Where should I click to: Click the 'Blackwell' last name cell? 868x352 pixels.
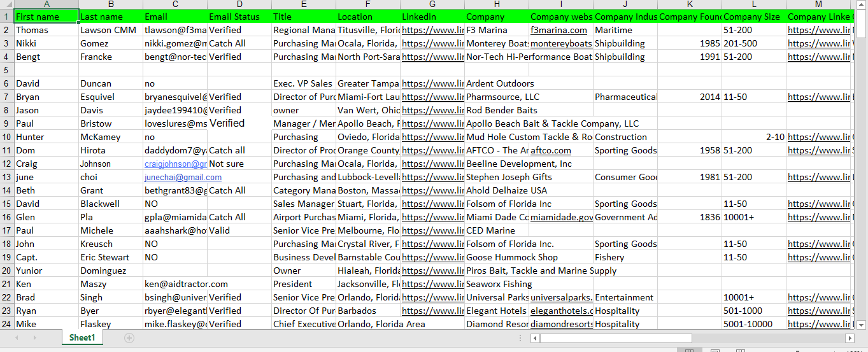111,204
